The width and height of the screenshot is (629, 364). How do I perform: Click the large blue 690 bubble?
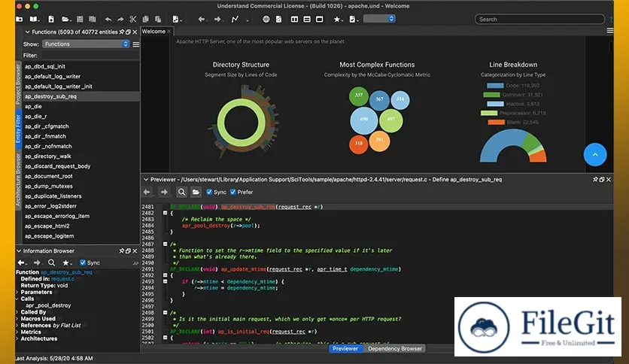pyautogui.click(x=364, y=120)
